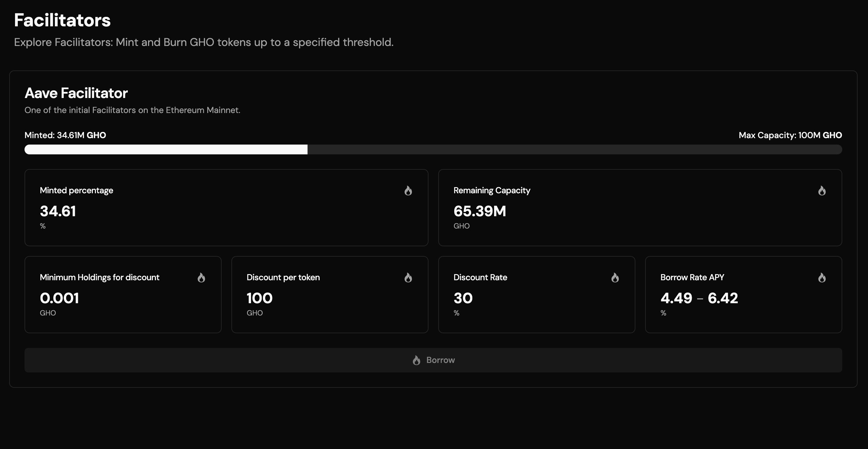Click the 'Minimum Holdings for discount' label
The image size is (868, 449).
click(x=99, y=277)
